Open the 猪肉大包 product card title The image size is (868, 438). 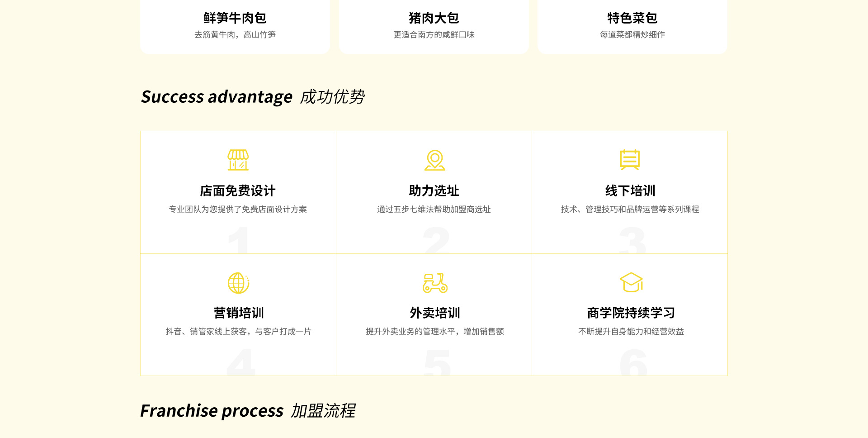pos(434,18)
